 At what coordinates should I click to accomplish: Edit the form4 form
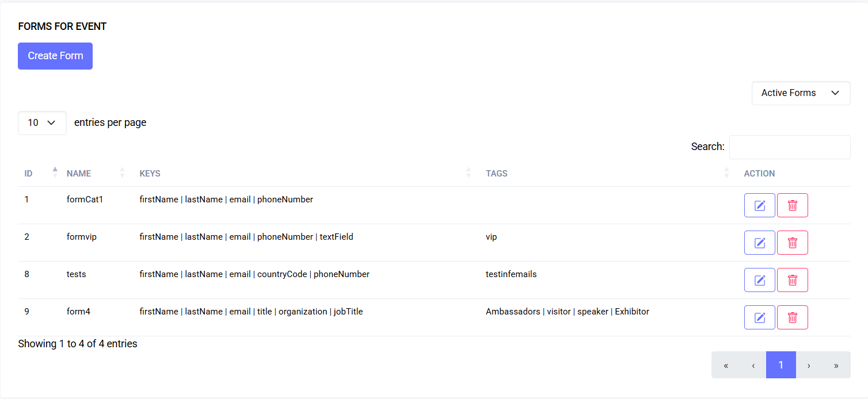click(x=759, y=317)
